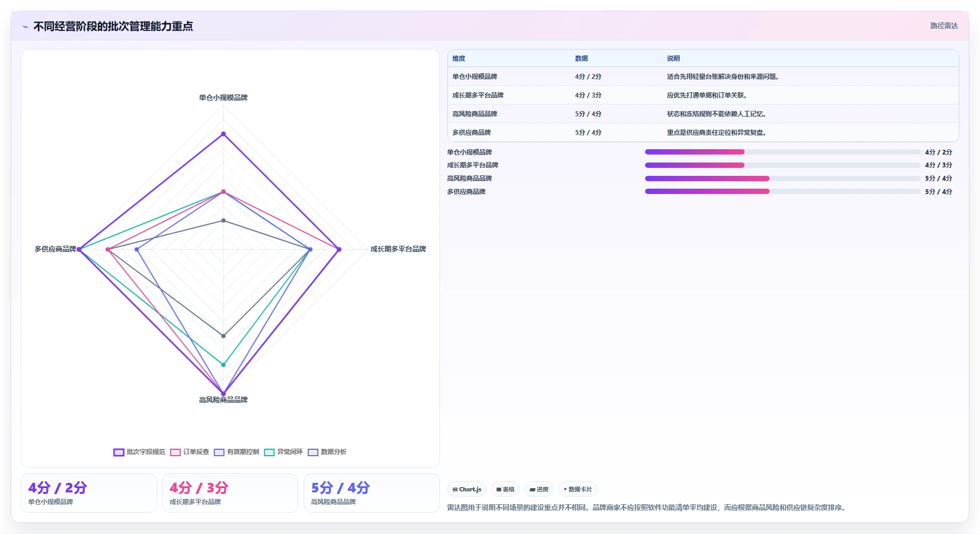The width and height of the screenshot is (980, 534).
Task: Click the title 不同经营阶段的批次管理能力重点
Action: [113, 26]
